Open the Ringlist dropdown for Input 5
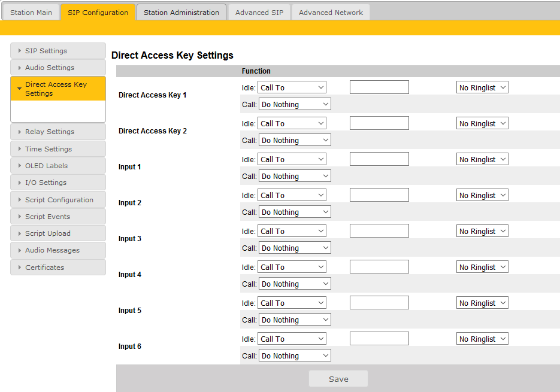 (x=482, y=303)
